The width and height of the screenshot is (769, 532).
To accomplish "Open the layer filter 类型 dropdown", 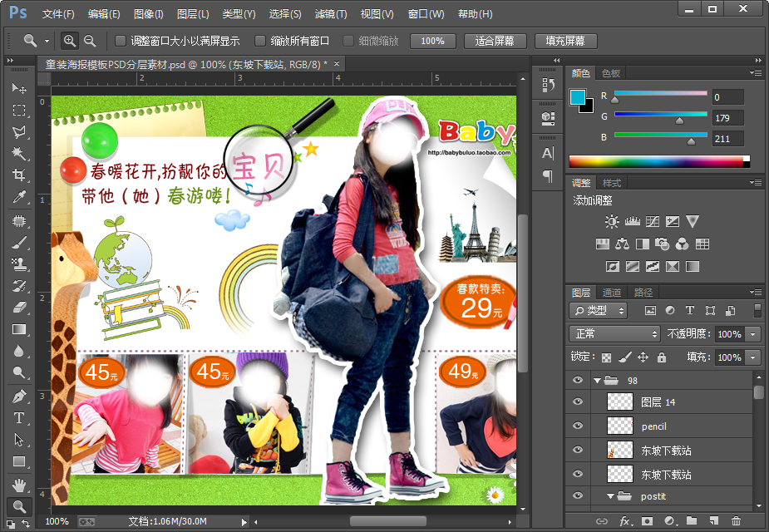I will (599, 310).
